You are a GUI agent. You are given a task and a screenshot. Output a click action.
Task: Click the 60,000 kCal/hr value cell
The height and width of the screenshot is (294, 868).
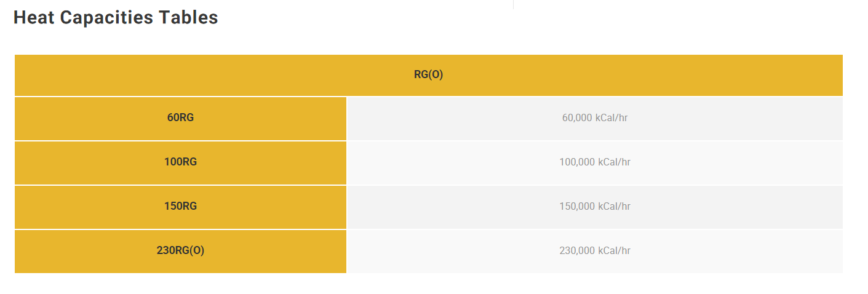[x=595, y=118]
